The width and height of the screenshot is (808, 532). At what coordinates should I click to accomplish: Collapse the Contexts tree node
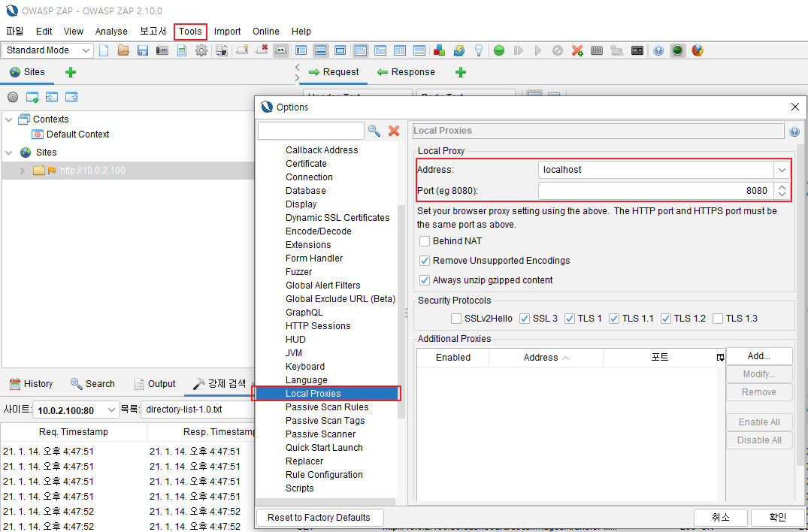click(9, 119)
